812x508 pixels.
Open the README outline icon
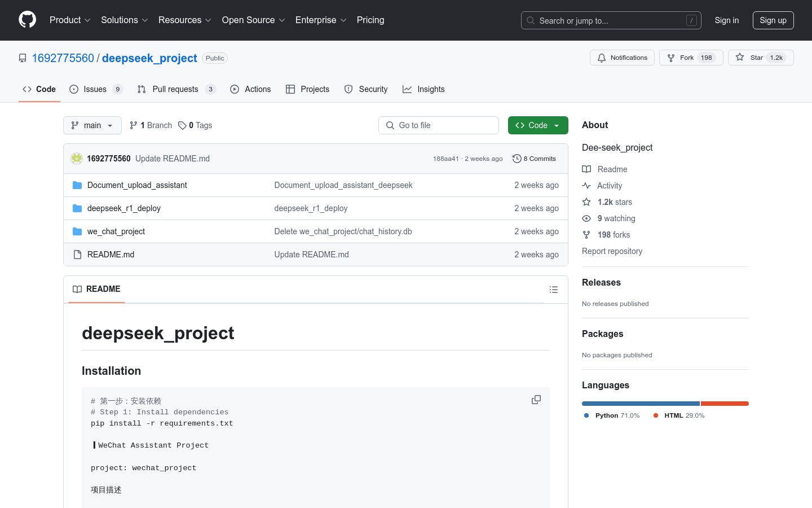pos(553,290)
